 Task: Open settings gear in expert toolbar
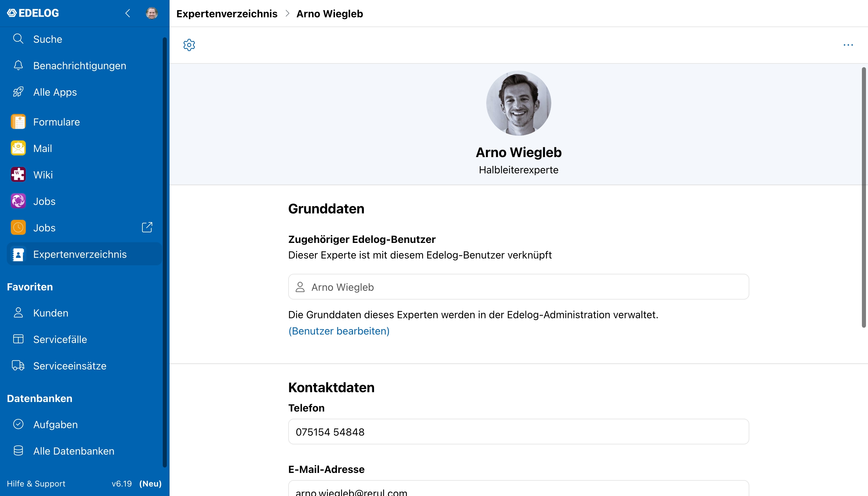tap(189, 45)
